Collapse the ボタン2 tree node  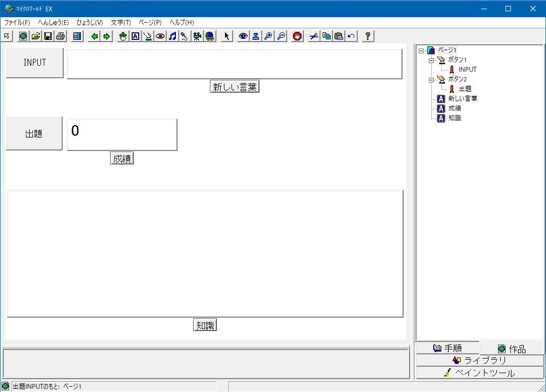pyautogui.click(x=431, y=80)
